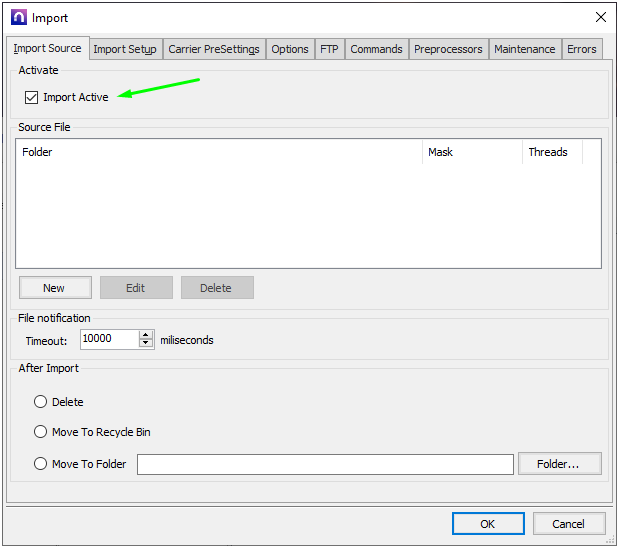The height and width of the screenshot is (548, 619).
Task: Click the Timeout value field
Action: 108,340
